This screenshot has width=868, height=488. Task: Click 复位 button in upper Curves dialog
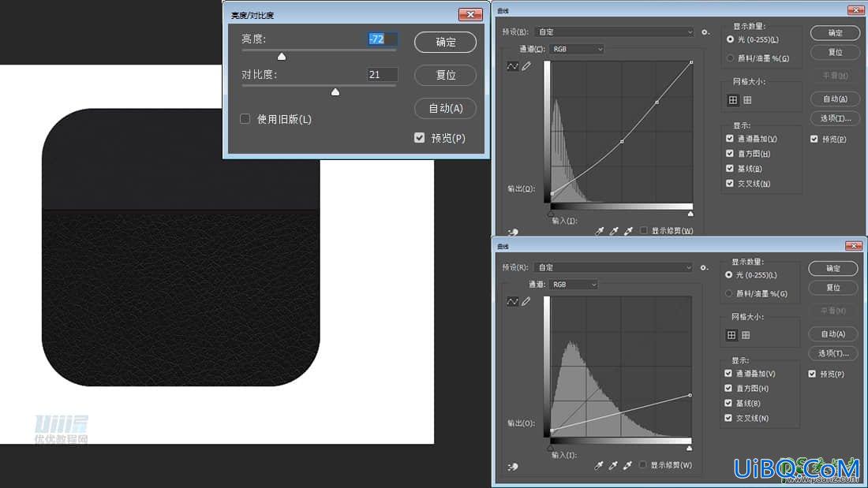tap(835, 52)
